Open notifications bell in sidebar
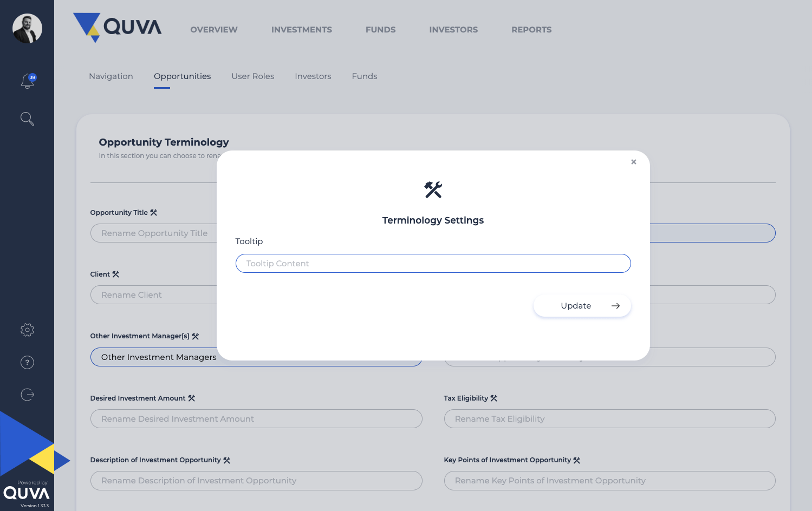Screen dimensions: 812x511 27,81
